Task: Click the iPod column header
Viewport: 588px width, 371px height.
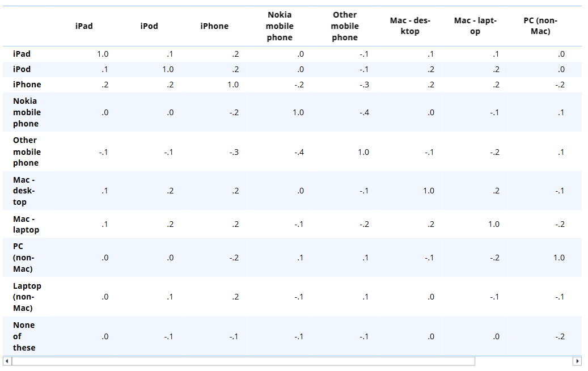Action: coord(149,26)
